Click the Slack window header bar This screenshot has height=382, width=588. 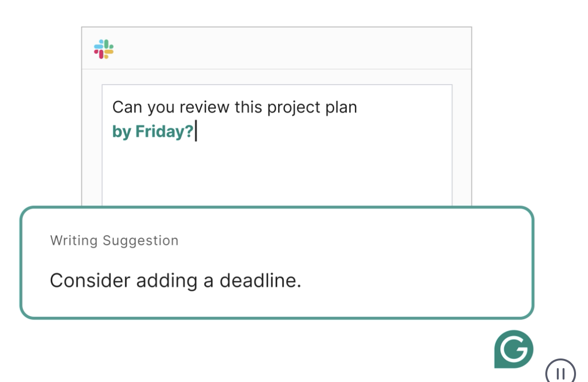point(277,48)
